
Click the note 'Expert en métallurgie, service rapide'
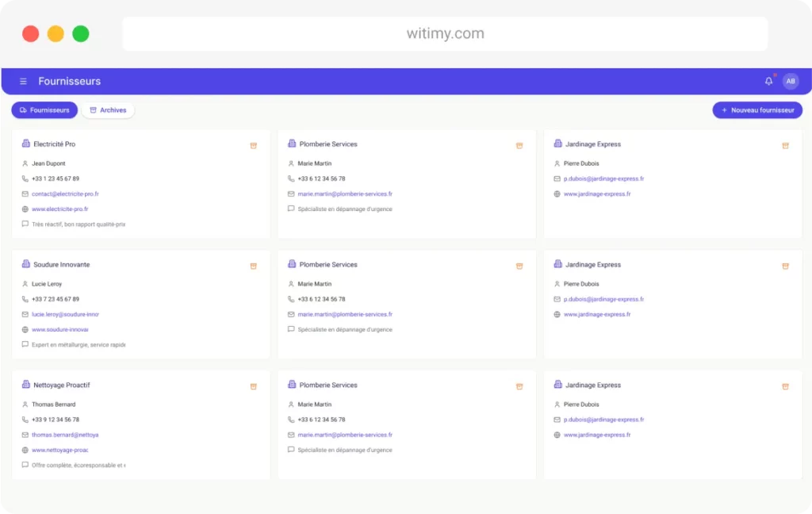tap(79, 344)
